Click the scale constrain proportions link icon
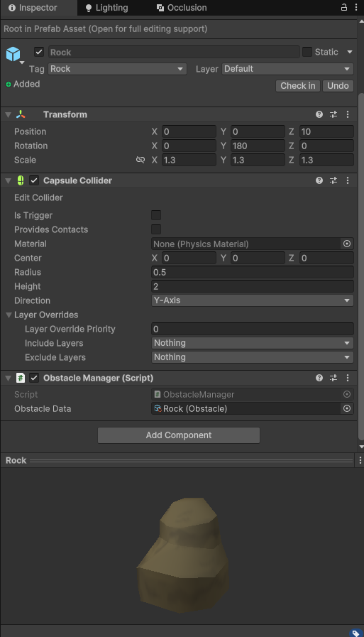This screenshot has height=637, width=364. 140,160
